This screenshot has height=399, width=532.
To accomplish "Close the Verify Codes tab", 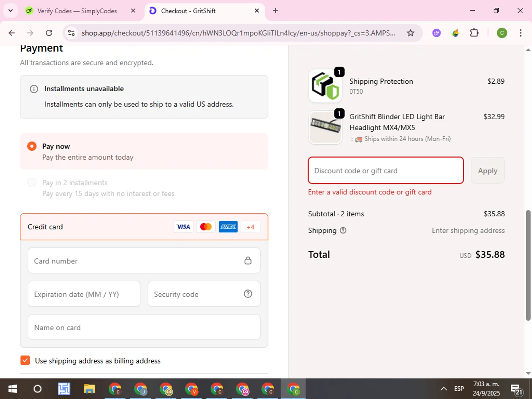I will 133,11.
